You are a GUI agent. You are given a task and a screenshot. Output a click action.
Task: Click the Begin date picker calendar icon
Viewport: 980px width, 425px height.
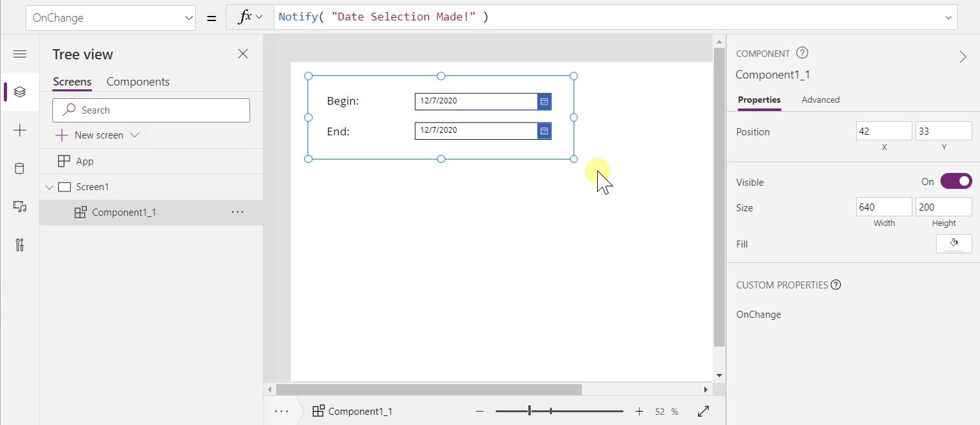point(544,101)
